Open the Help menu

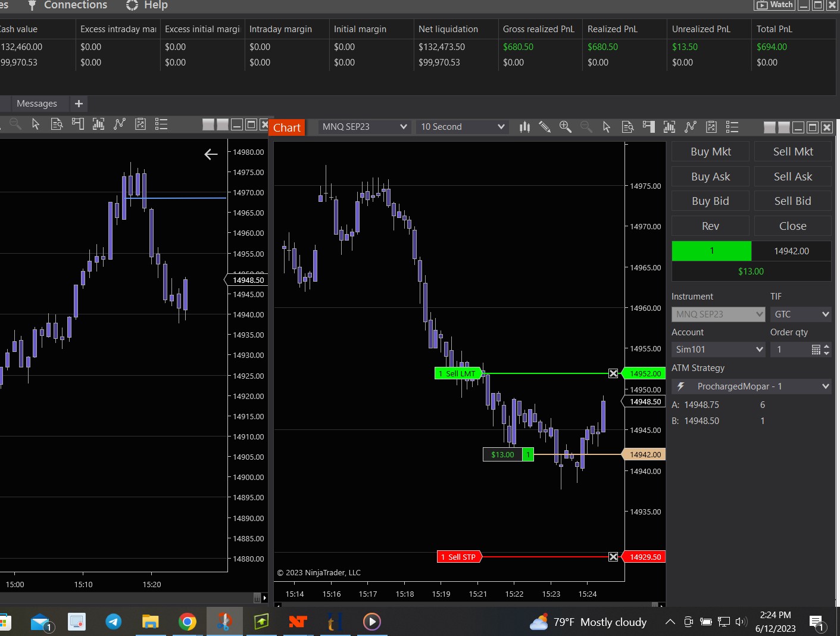point(148,5)
